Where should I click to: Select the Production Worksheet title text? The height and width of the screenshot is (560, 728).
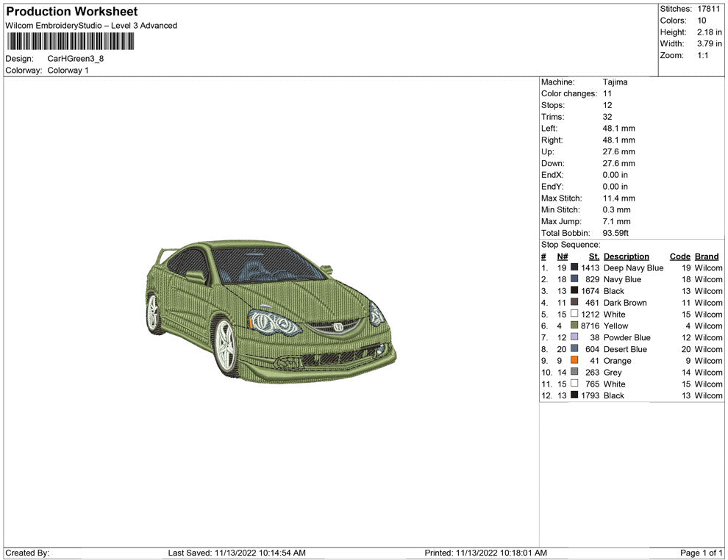72,12
